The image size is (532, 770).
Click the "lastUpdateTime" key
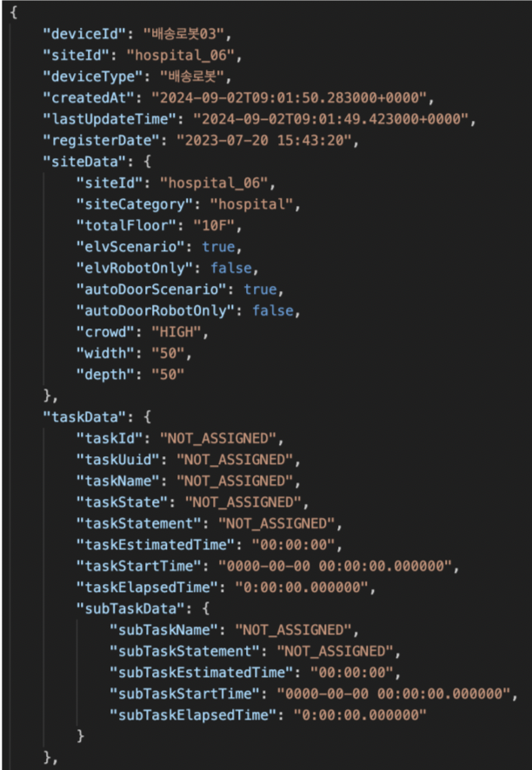[110, 119]
